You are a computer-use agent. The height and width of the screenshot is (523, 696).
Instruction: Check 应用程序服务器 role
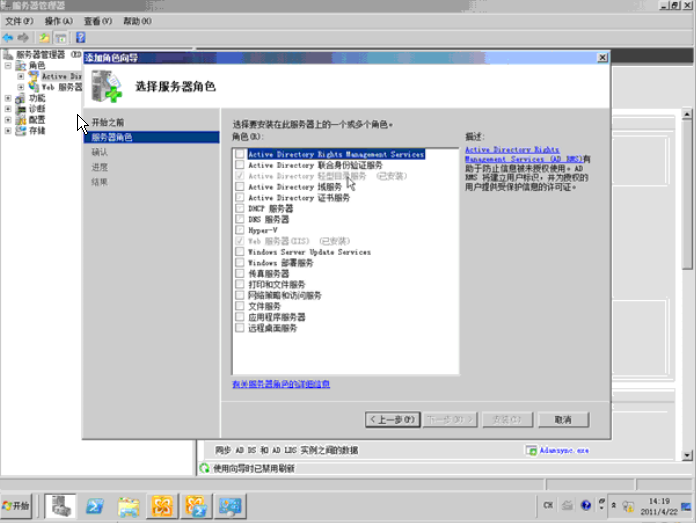point(240,317)
